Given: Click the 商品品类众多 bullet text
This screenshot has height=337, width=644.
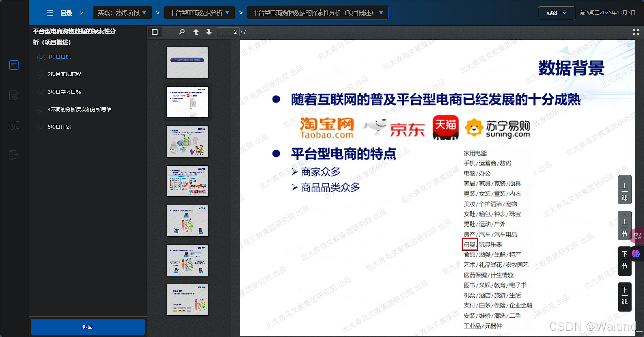Looking at the screenshot, I should coord(330,187).
